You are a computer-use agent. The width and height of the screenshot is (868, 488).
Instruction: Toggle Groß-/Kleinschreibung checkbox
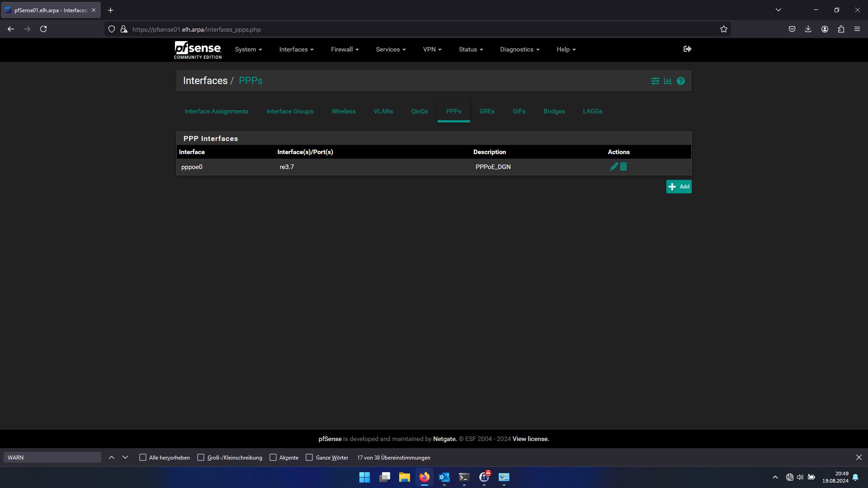point(201,458)
